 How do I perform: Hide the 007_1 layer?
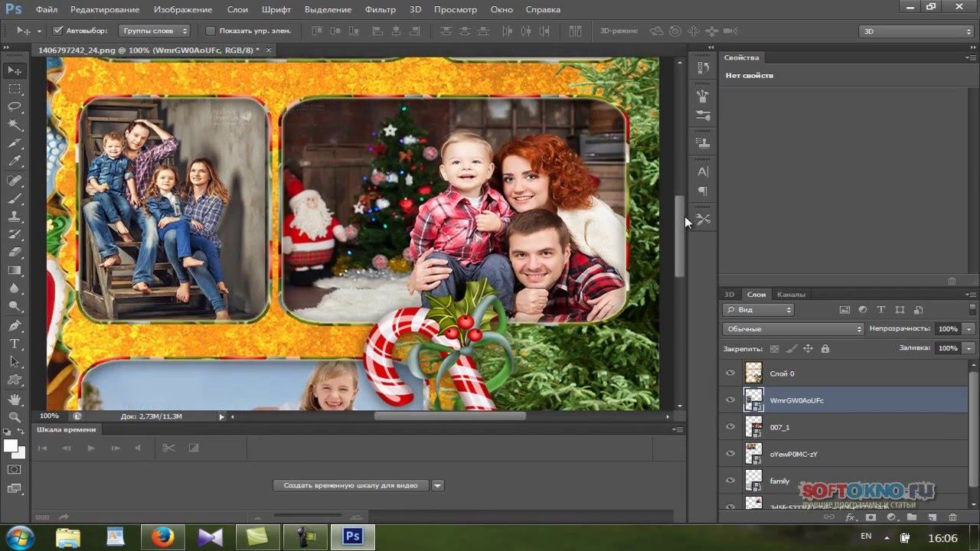[730, 427]
